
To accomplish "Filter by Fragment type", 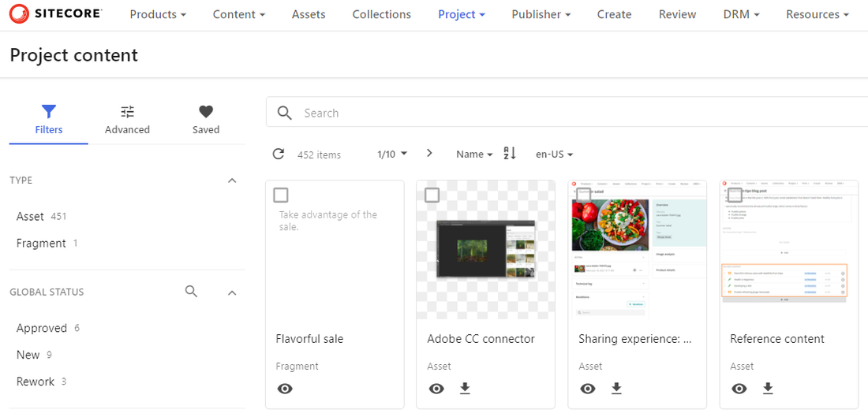I will [47, 244].
